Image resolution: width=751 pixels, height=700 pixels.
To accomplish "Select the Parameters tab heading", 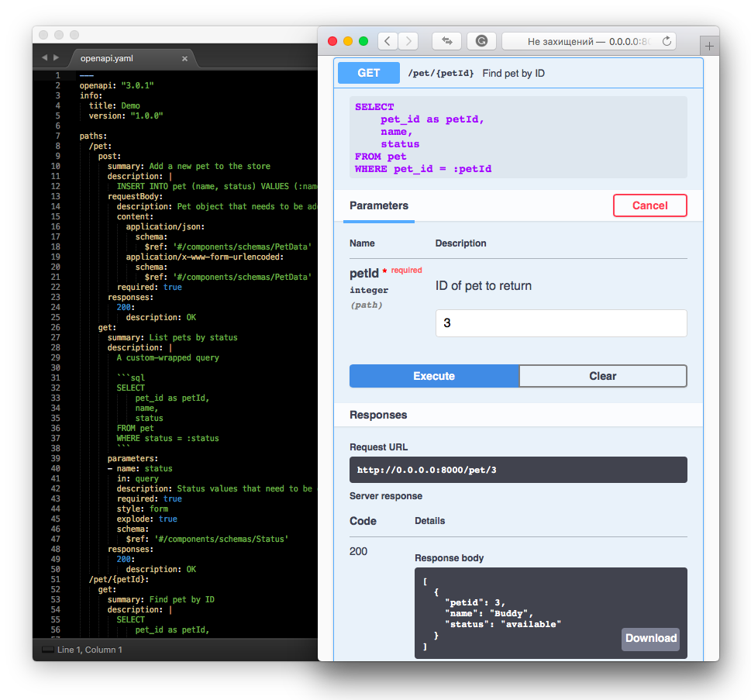I will [x=379, y=205].
